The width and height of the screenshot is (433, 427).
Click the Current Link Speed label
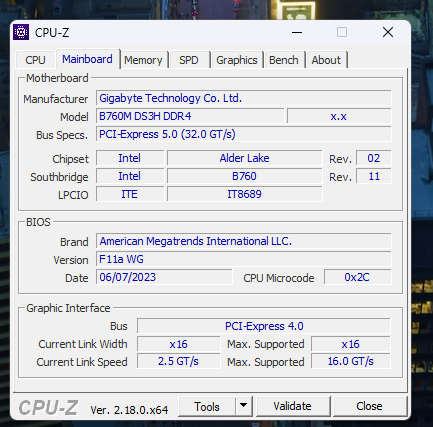82,362
